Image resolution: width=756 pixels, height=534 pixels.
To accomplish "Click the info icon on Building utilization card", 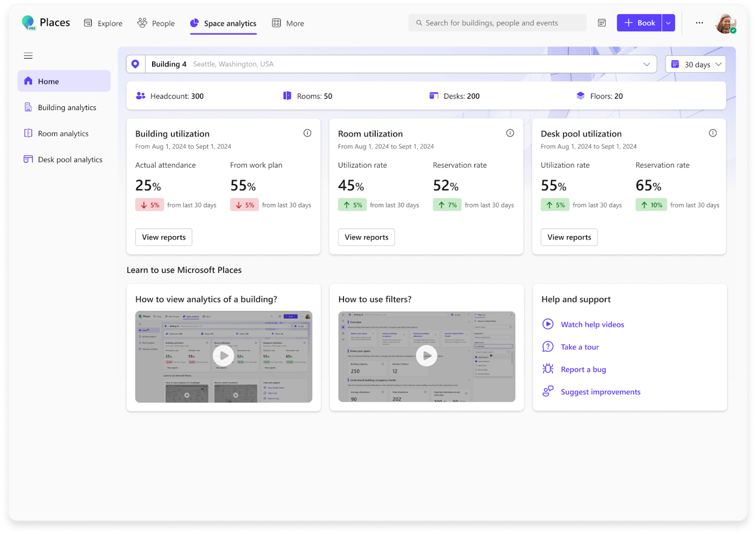I will point(307,133).
